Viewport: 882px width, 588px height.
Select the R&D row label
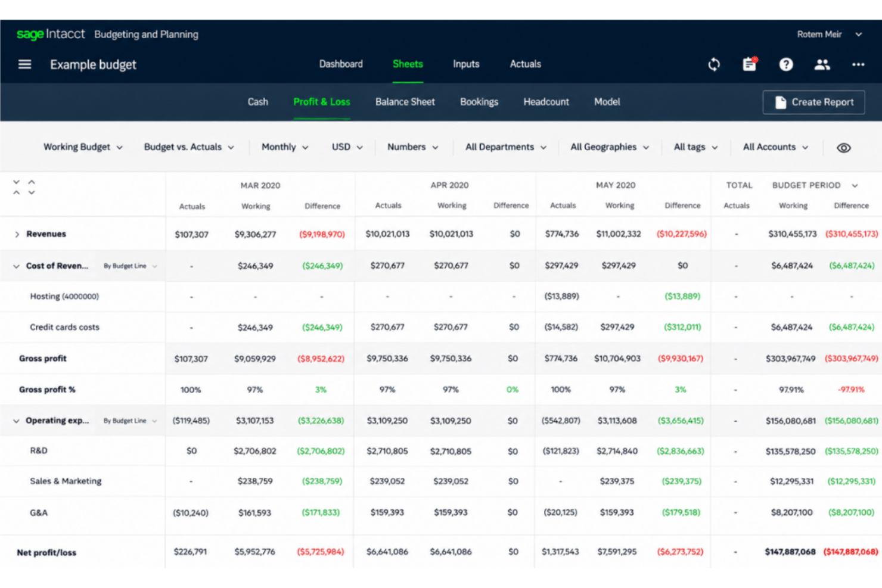pos(39,450)
